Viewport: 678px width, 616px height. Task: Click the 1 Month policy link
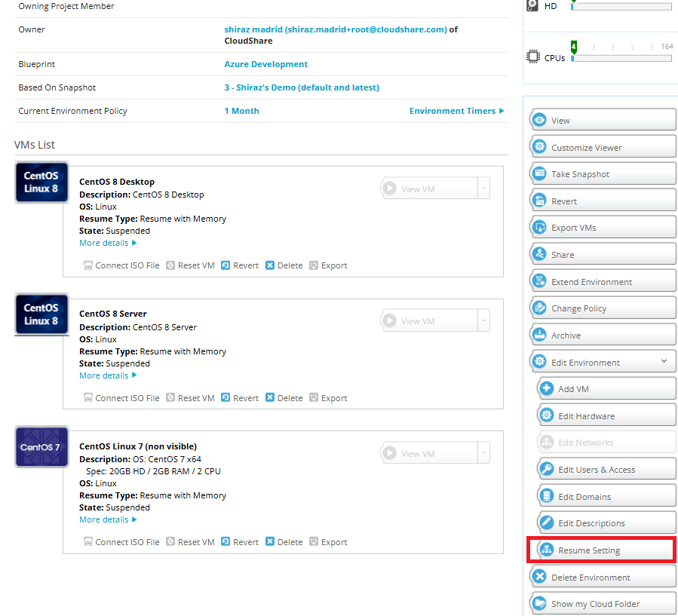[241, 111]
